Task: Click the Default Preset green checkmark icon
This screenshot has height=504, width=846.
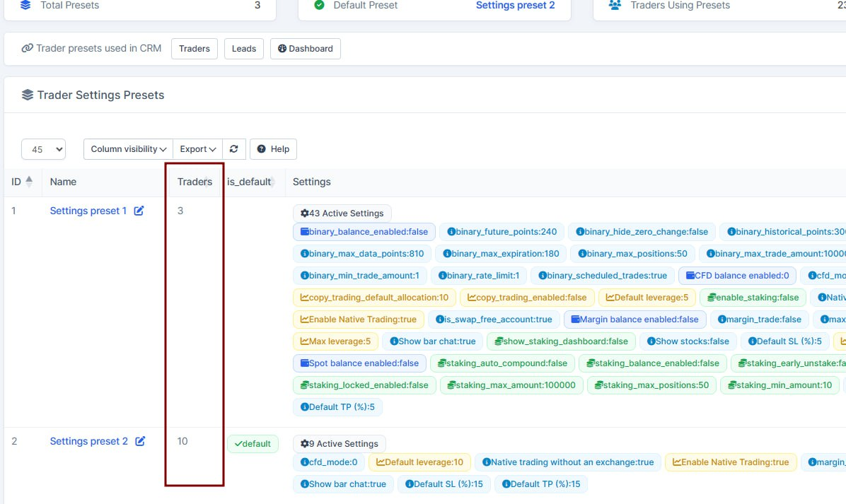Action: tap(319, 5)
